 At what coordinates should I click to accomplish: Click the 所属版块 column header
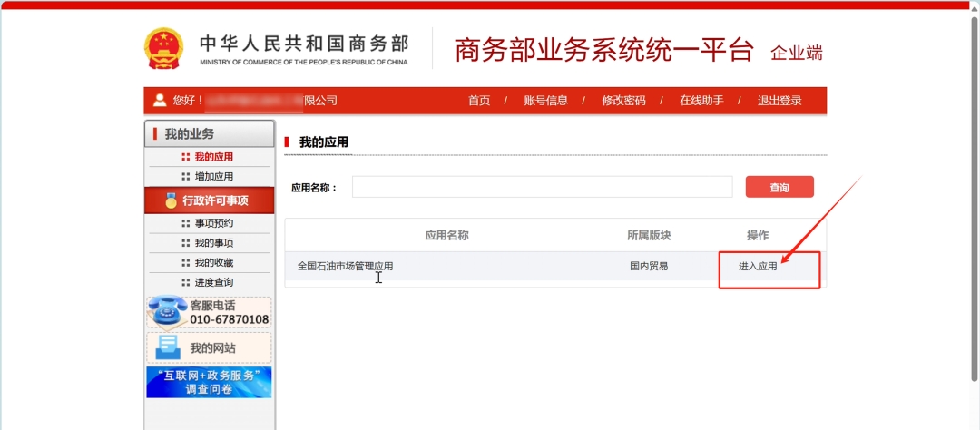649,236
